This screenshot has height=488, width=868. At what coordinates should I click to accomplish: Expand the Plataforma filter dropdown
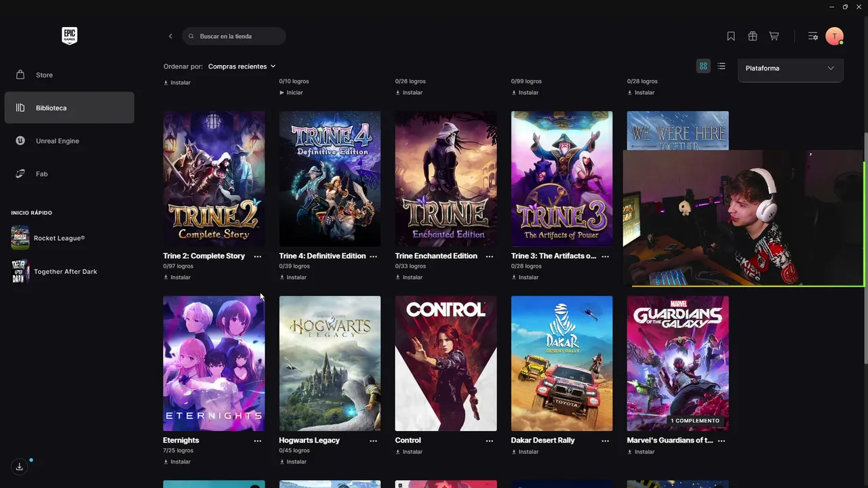click(790, 68)
